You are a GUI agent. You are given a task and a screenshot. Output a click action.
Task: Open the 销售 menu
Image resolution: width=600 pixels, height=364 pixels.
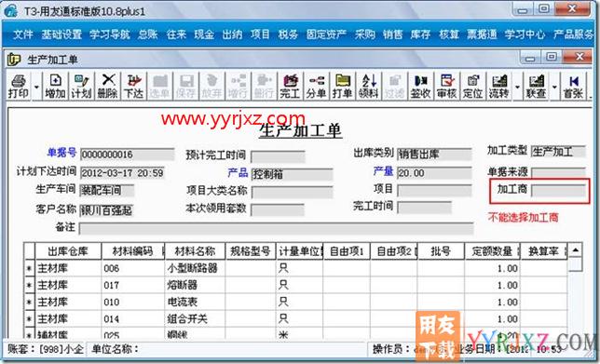coord(392,34)
